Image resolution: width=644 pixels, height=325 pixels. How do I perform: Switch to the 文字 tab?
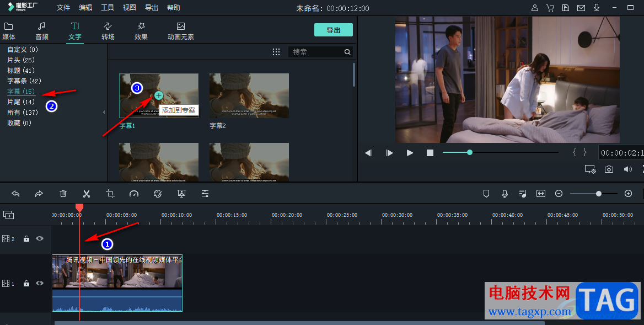(75, 31)
